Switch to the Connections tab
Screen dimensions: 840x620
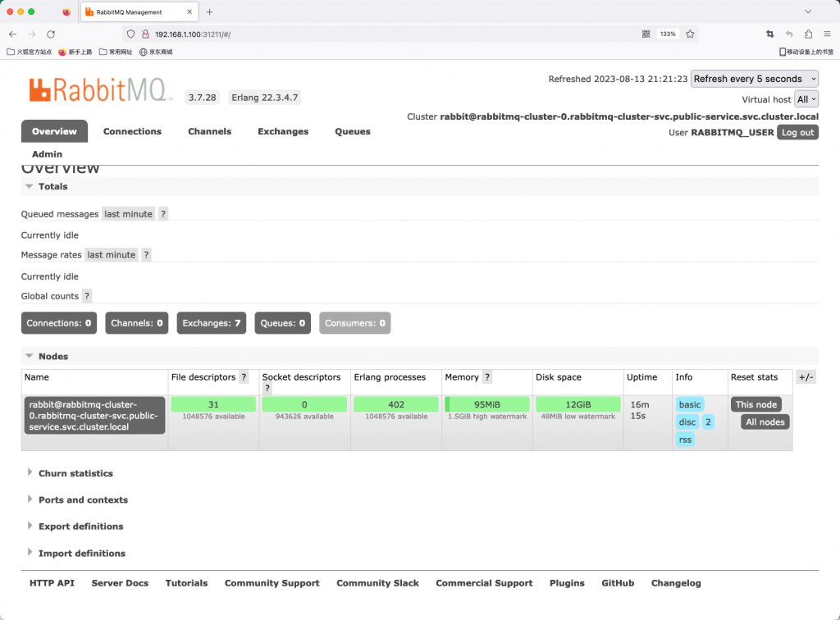coord(132,131)
